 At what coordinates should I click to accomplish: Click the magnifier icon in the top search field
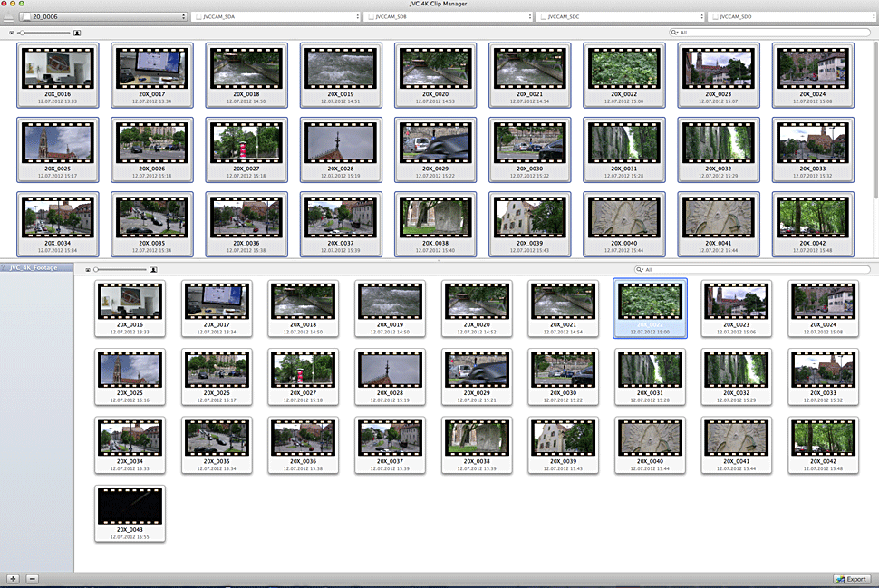coord(675,33)
